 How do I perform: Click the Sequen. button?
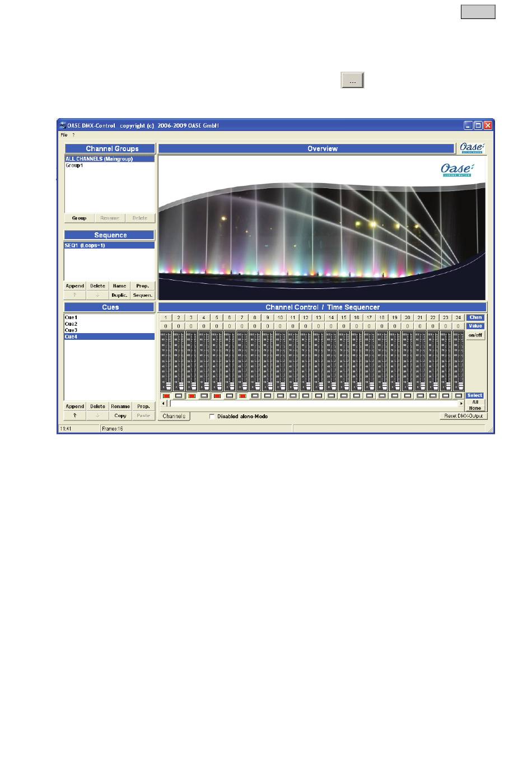tap(143, 295)
